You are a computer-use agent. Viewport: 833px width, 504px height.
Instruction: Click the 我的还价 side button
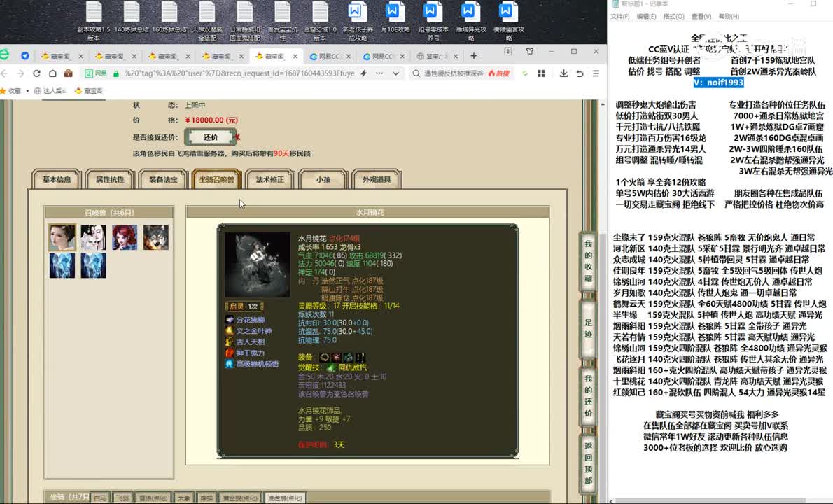click(588, 395)
